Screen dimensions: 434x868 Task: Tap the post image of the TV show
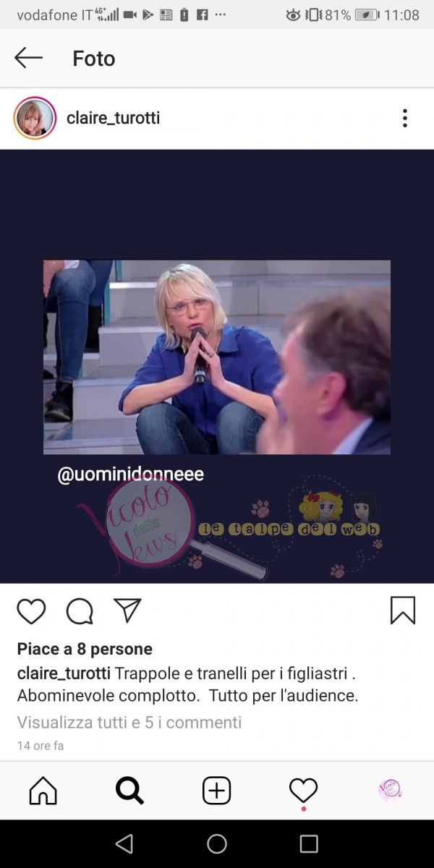pos(216,366)
